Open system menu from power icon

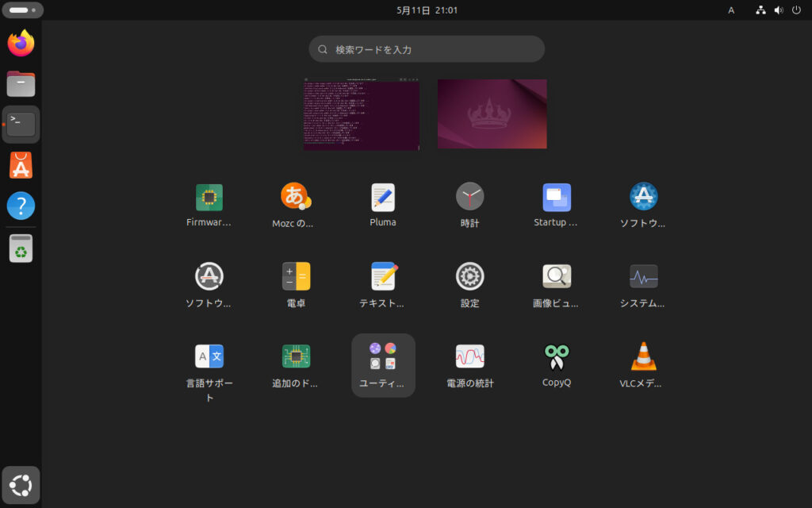pos(796,10)
